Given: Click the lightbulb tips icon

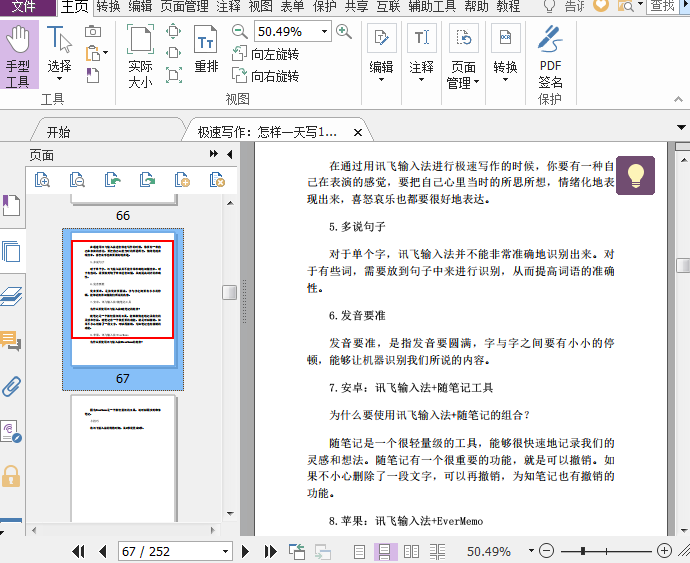Looking at the screenshot, I should click(x=635, y=174).
